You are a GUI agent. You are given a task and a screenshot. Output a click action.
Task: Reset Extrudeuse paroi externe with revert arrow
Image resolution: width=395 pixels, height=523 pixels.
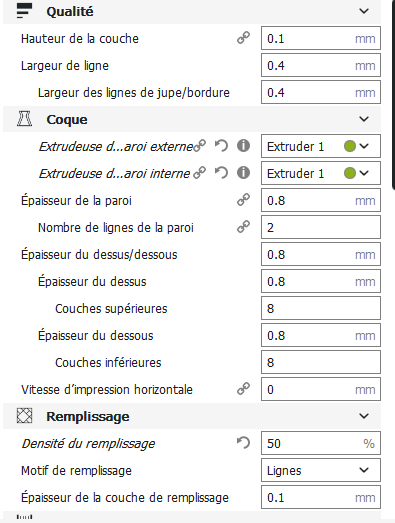tap(221, 146)
